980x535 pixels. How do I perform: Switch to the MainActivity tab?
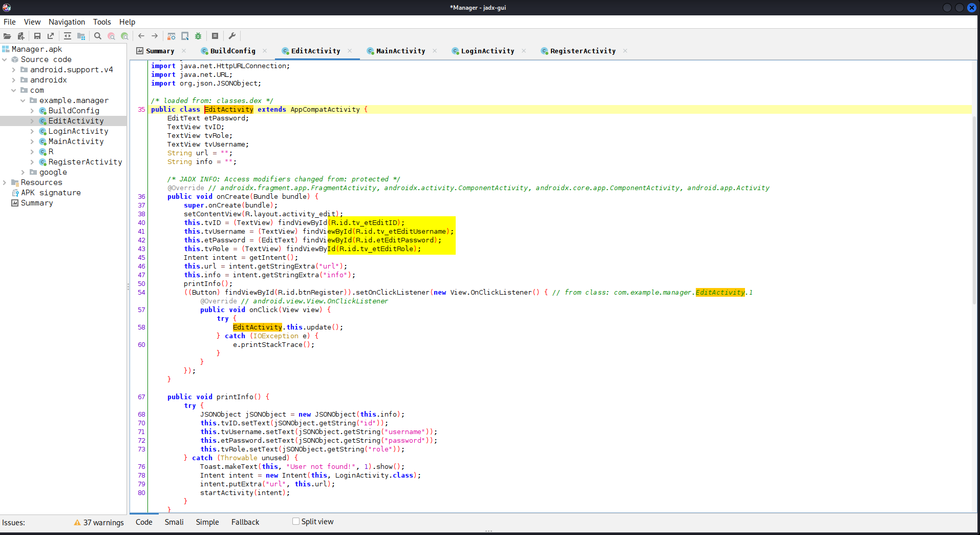coord(400,51)
